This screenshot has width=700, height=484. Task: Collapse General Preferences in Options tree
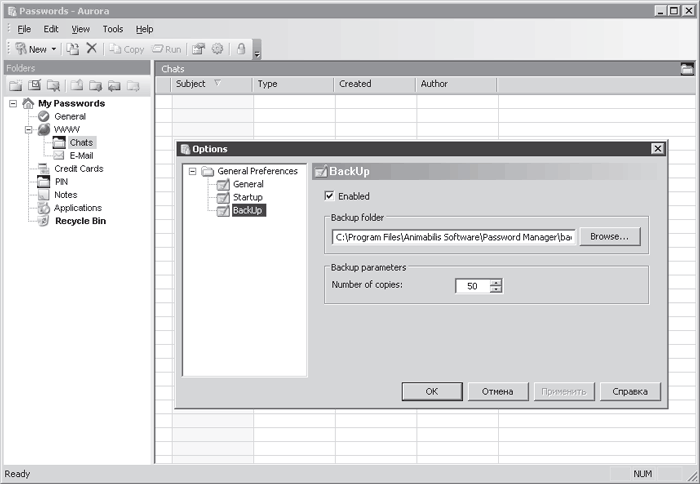[x=192, y=171]
